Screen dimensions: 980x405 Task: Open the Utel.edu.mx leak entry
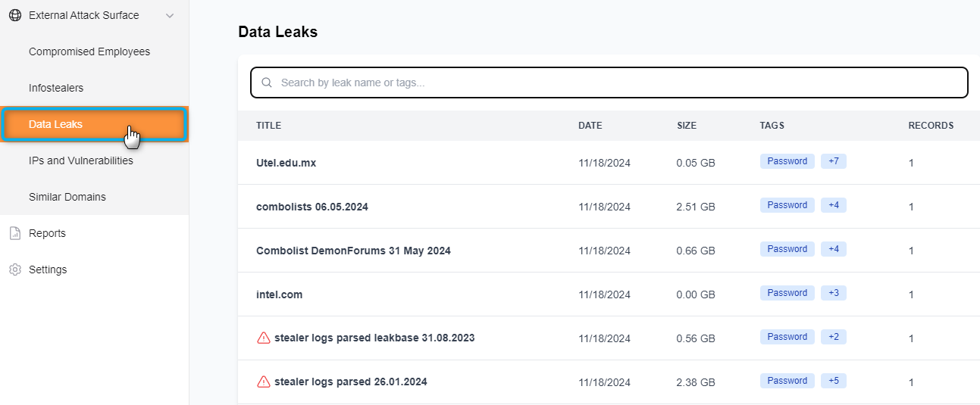pos(286,163)
